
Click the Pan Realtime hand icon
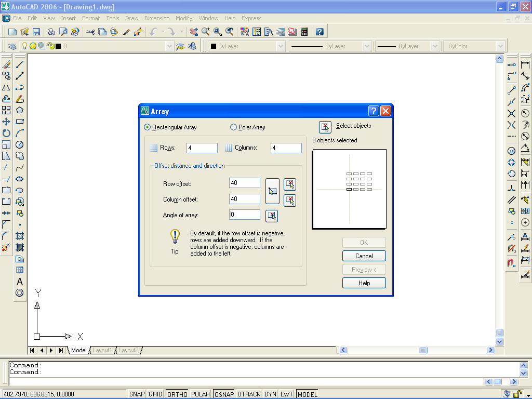(x=194, y=32)
